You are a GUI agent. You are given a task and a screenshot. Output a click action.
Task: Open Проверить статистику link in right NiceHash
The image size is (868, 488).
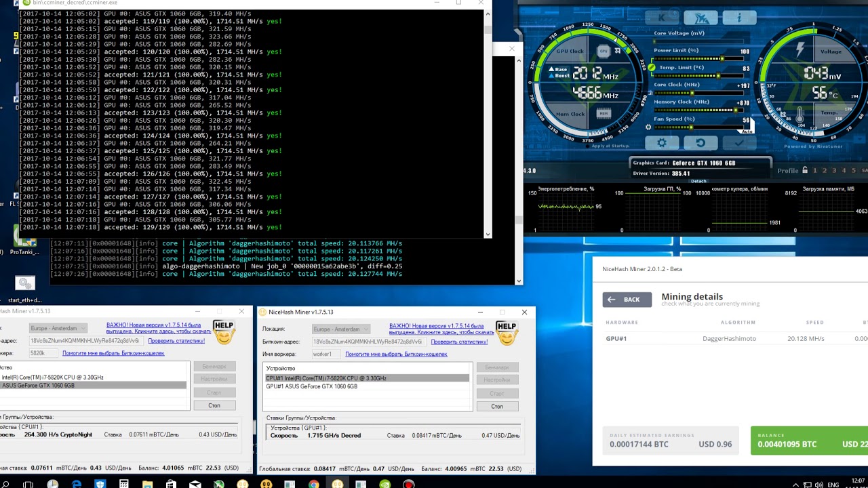pos(459,342)
